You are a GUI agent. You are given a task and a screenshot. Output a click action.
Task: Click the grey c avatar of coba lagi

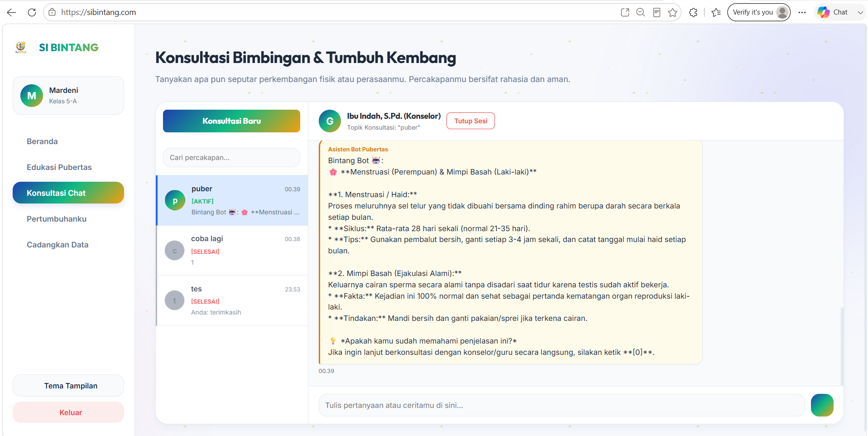click(x=175, y=251)
